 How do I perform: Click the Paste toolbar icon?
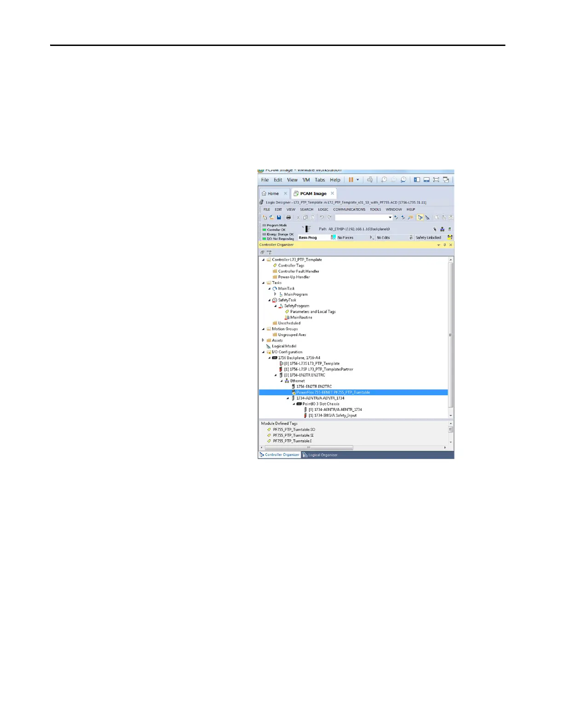point(312,217)
